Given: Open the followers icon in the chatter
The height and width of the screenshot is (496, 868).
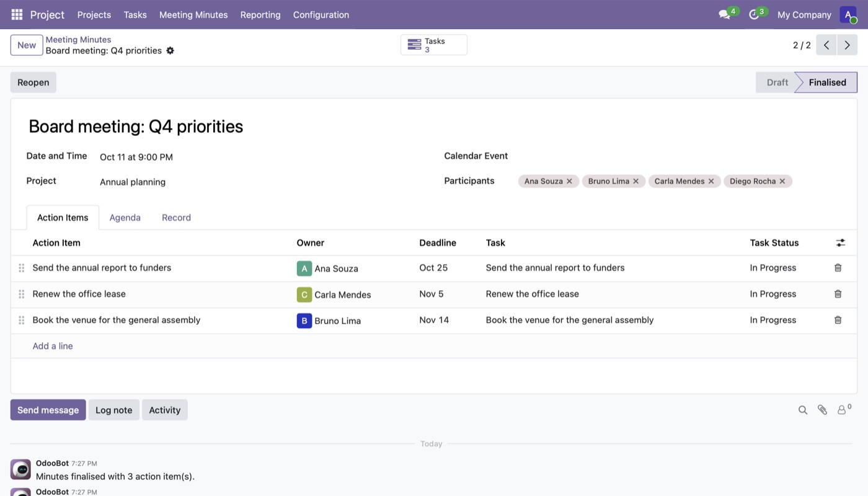Looking at the screenshot, I should tap(844, 409).
